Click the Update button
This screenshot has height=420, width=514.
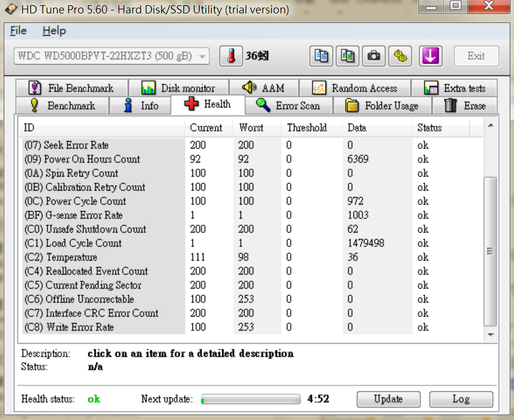coord(389,399)
